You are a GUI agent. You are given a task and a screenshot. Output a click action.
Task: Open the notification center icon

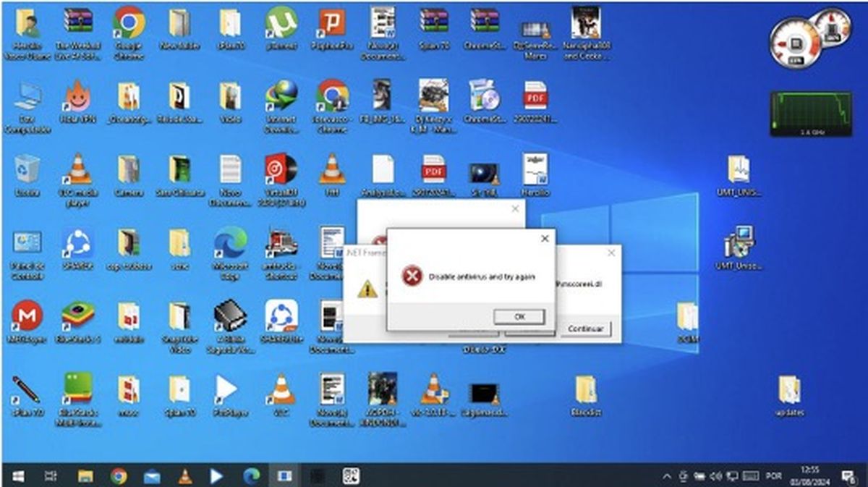point(848,476)
